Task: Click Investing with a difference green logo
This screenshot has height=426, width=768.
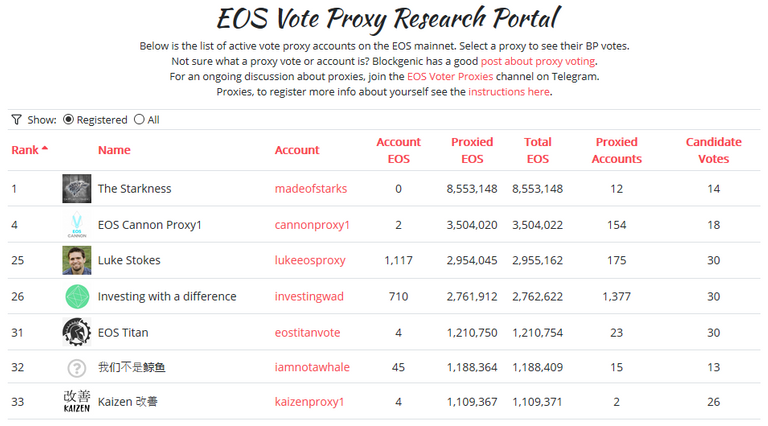Action: [x=77, y=297]
